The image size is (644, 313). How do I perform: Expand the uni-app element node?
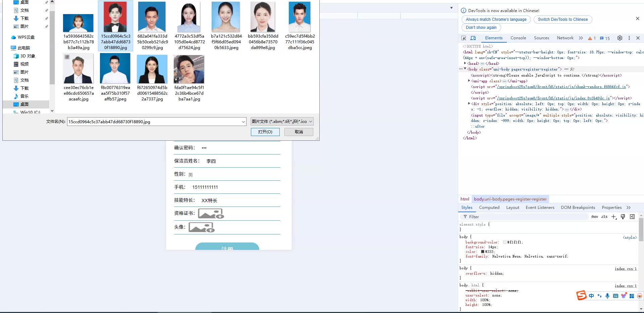469,81
